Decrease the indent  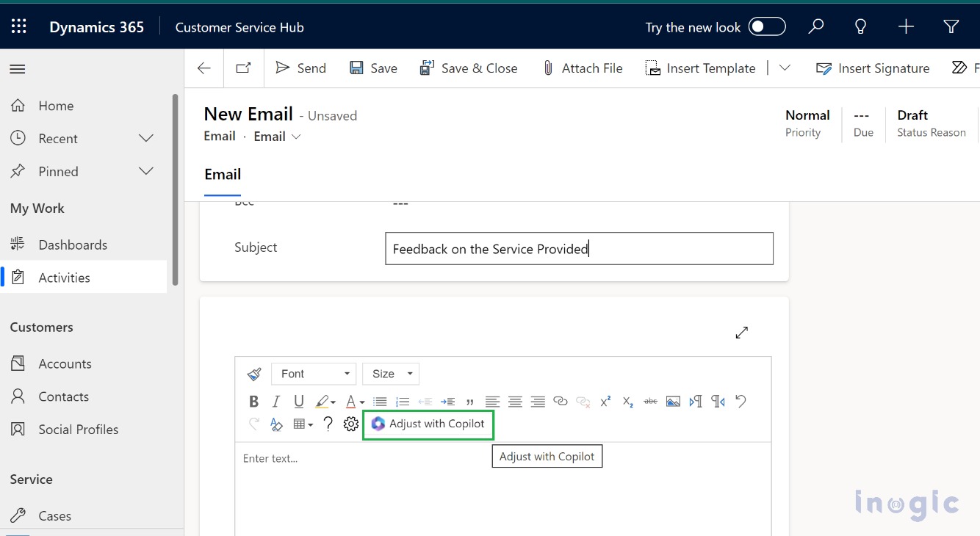click(x=425, y=402)
